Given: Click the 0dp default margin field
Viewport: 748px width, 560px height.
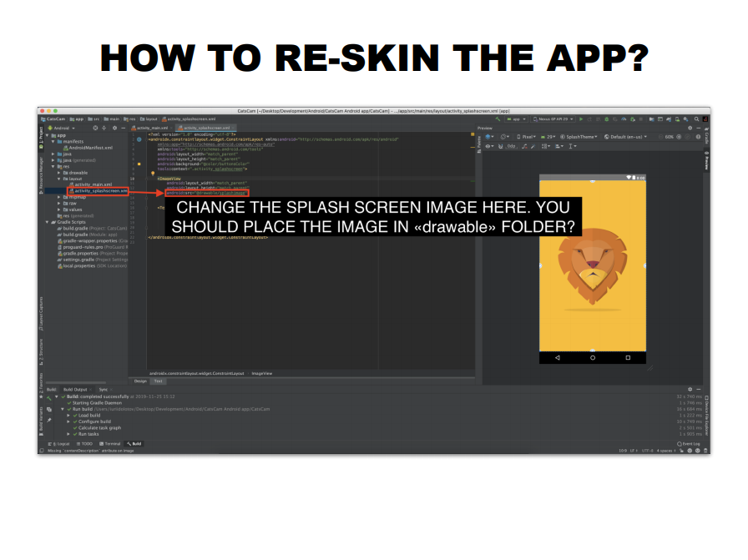Looking at the screenshot, I should point(512,146).
